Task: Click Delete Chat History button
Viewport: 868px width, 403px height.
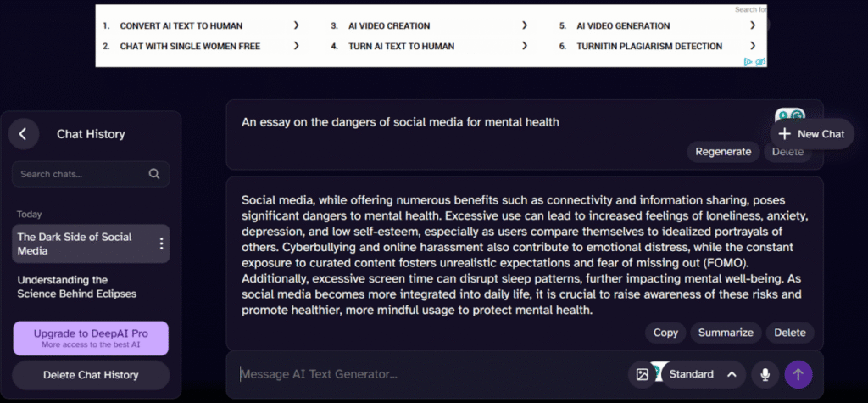Action: (x=91, y=375)
